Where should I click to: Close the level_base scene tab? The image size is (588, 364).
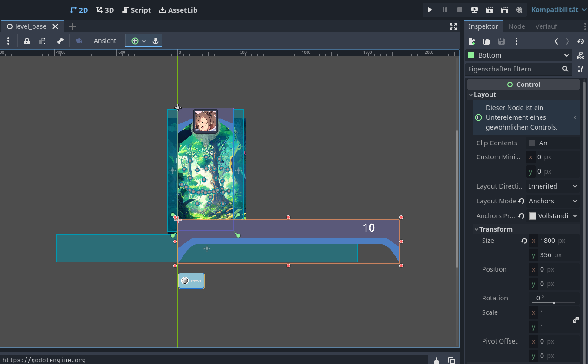click(55, 26)
